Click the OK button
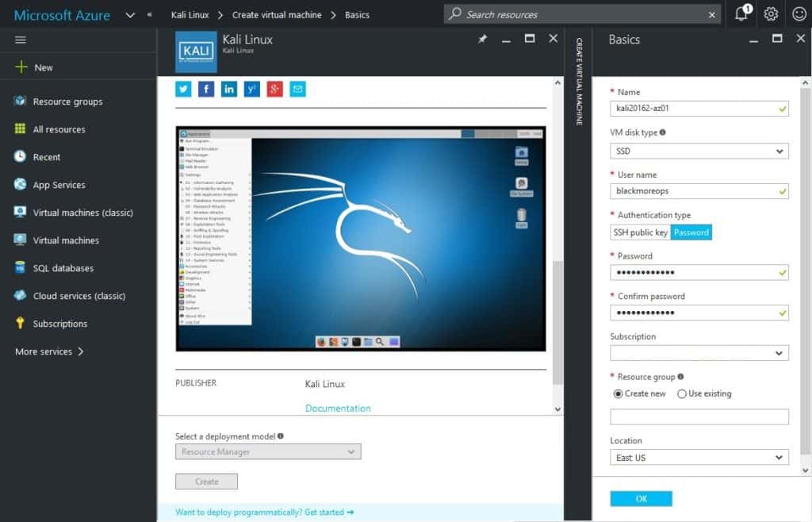Screen dimensions: 812x522 pyautogui.click(x=641, y=499)
